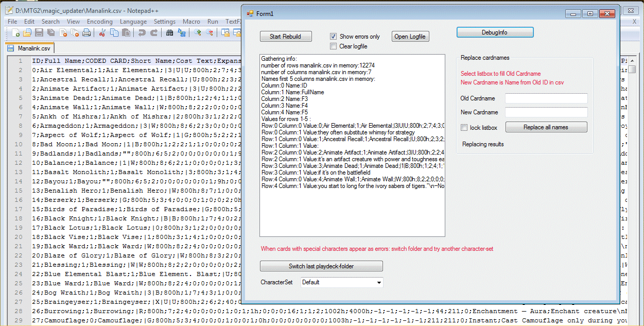Click the Open file folder icon
Screen dimensions: 644x326
point(27,33)
